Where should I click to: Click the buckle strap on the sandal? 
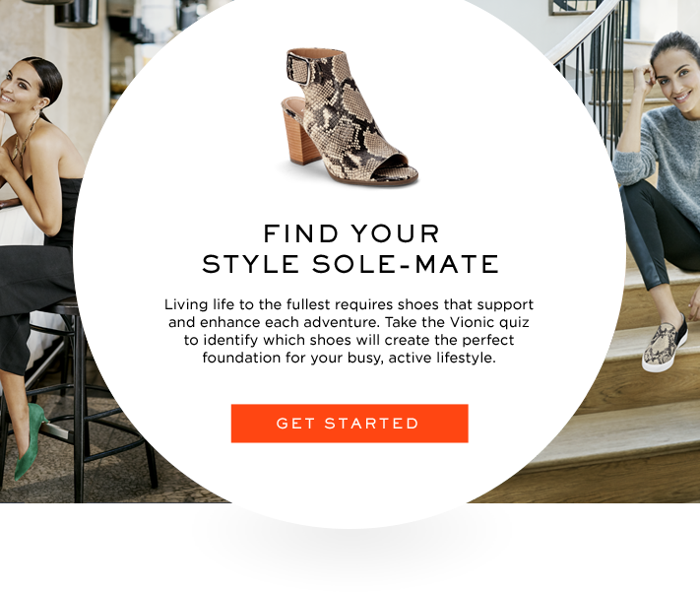pos(298,68)
